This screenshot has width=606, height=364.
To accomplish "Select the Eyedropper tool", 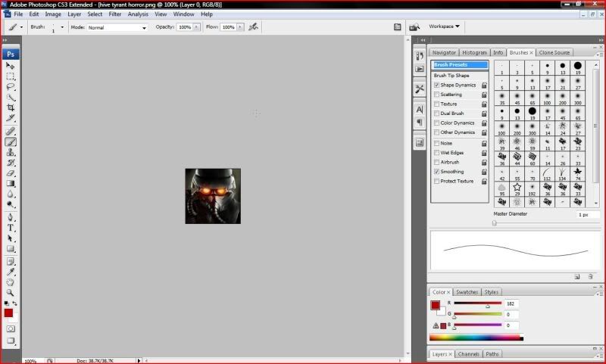I will pos(11,272).
